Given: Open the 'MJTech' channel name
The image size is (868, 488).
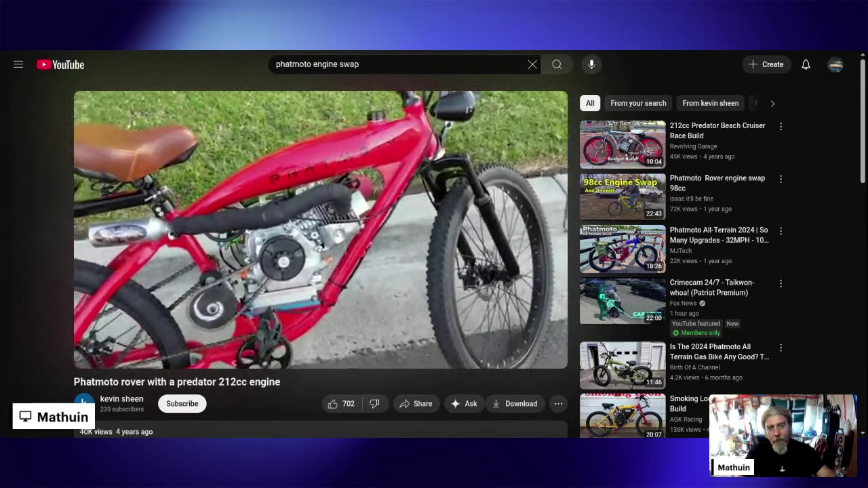Looking at the screenshot, I should (x=681, y=251).
